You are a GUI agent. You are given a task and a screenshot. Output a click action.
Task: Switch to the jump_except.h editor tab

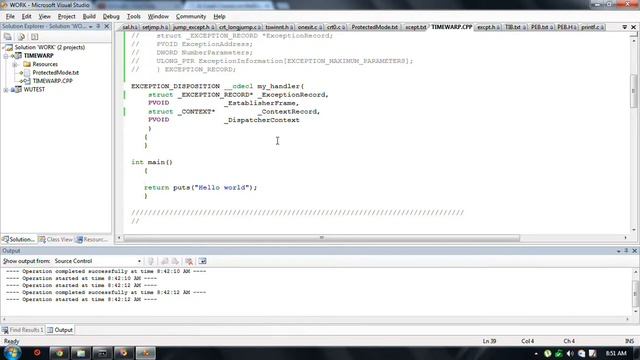[193, 27]
